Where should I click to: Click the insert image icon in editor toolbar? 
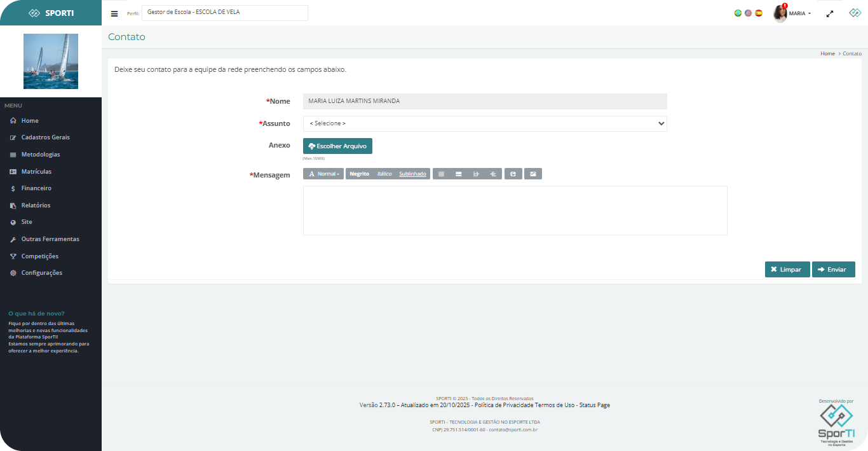coord(533,174)
